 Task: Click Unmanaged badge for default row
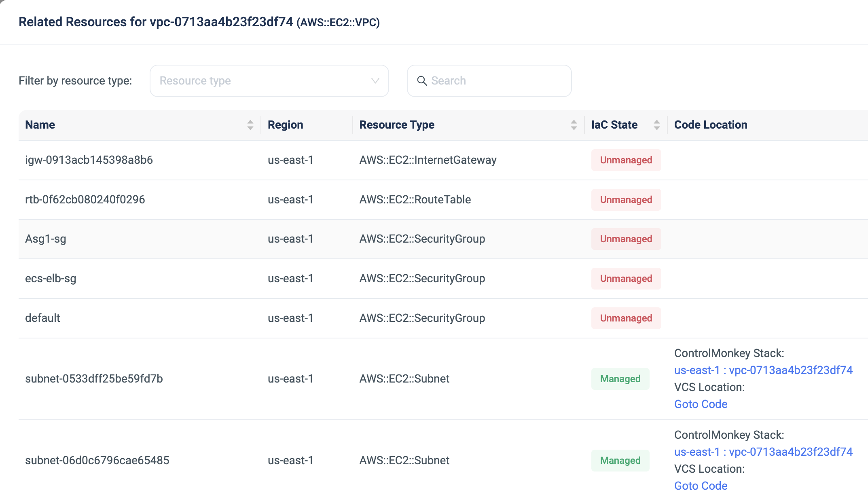click(x=626, y=318)
